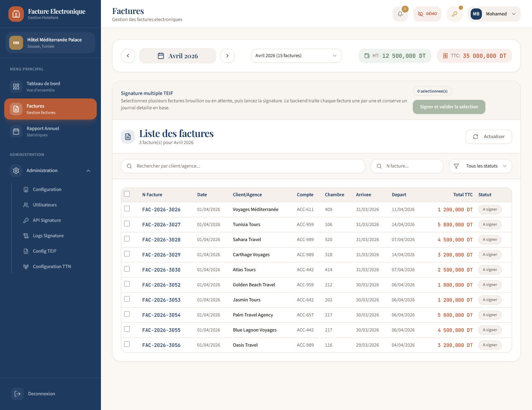Viewport: 532px width, 410px height.
Task: Tick checkbox for invoice FAC-2026-3054
Action: 127,314
